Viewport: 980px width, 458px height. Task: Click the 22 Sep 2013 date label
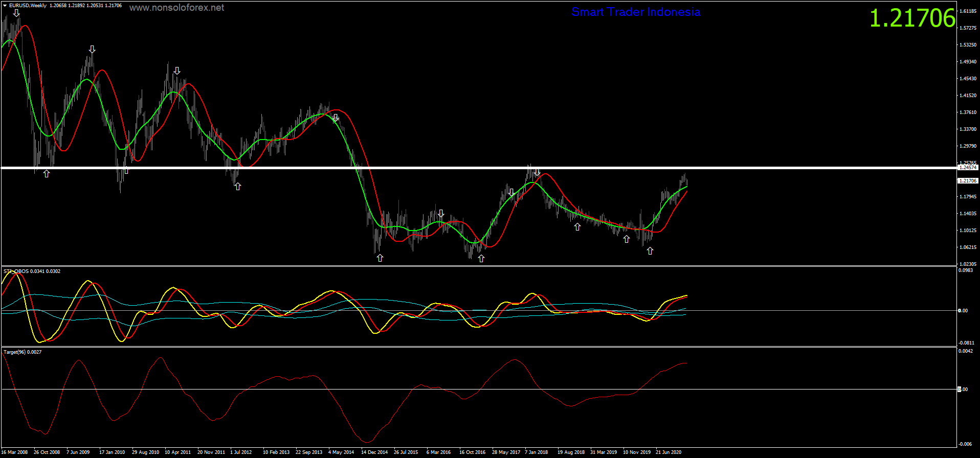tap(309, 452)
